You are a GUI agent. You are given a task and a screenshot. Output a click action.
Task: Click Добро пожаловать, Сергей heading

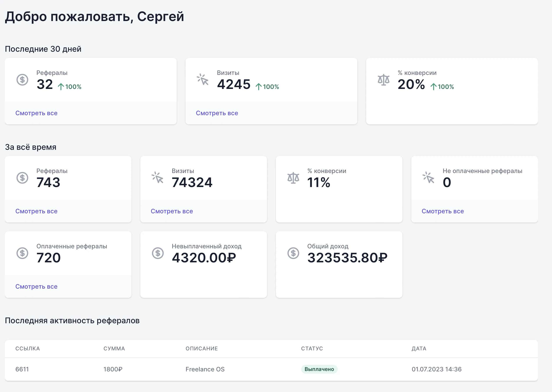point(94,17)
